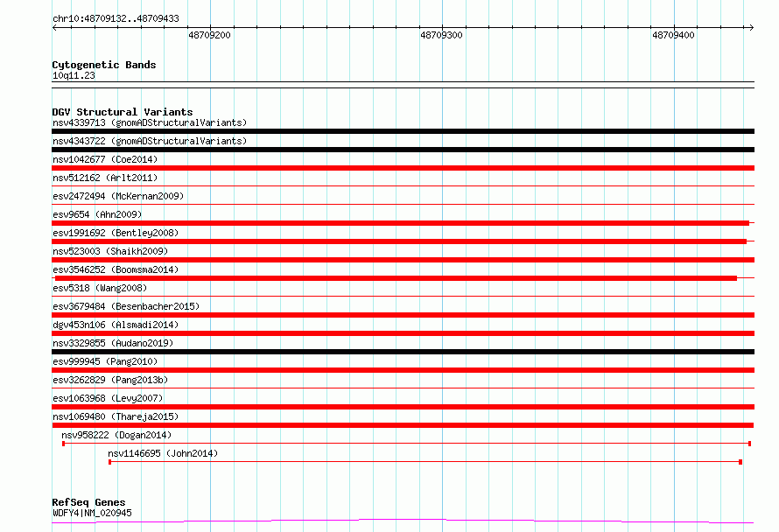Open variant nsv1042677 (Coe2014)

coord(105,159)
